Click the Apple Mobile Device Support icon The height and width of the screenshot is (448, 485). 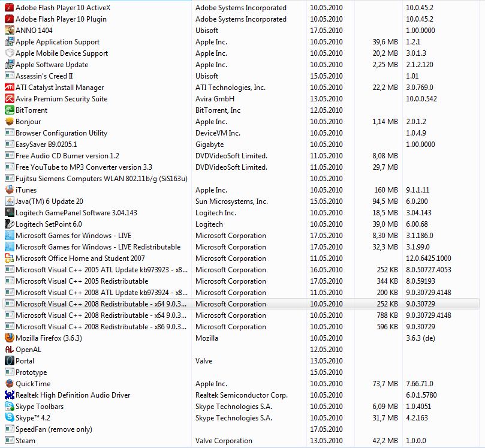pyautogui.click(x=9, y=53)
